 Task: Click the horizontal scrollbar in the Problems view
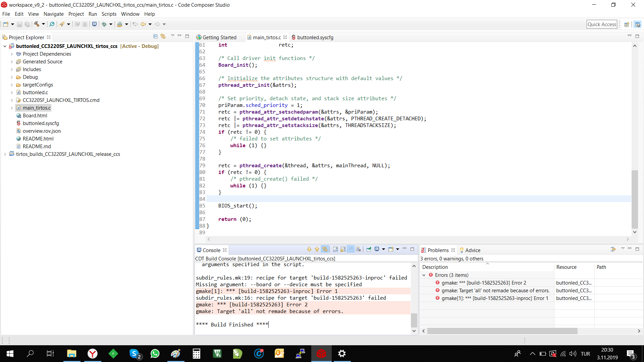click(x=502, y=331)
